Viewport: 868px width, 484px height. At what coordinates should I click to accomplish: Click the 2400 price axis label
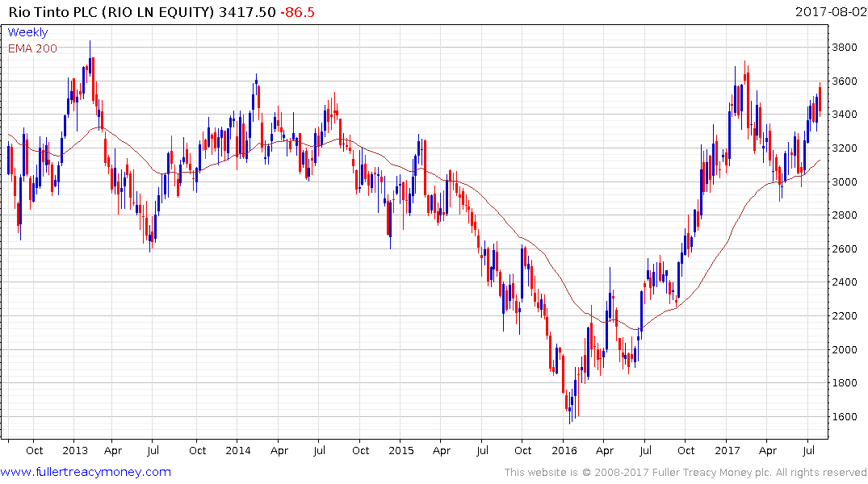[x=845, y=282]
